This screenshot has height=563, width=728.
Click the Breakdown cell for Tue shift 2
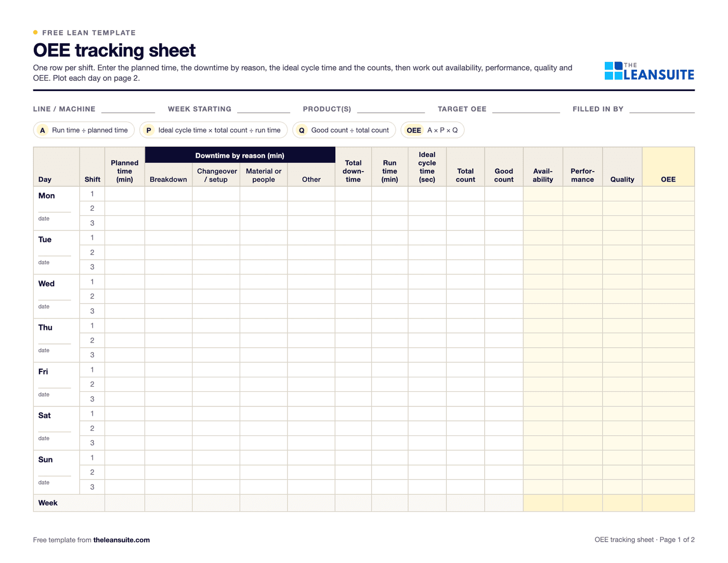pos(168,252)
